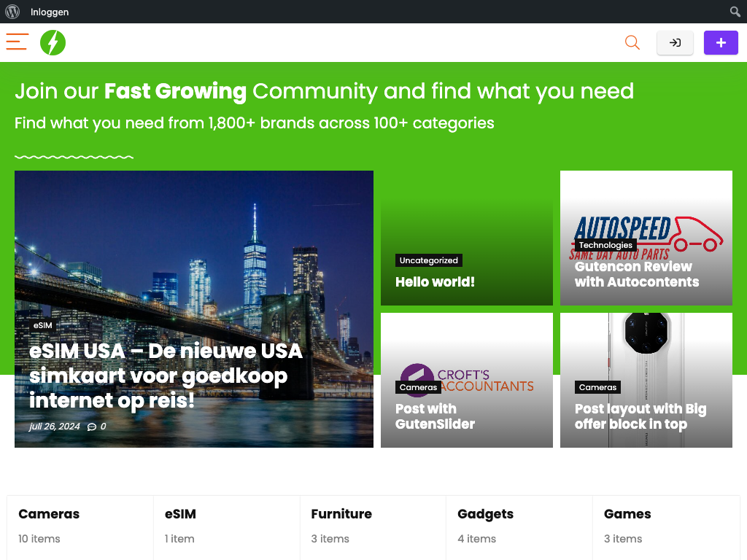Image resolution: width=747 pixels, height=560 pixels.
Task: Click the Uncategorized category tag
Action: 429,260
